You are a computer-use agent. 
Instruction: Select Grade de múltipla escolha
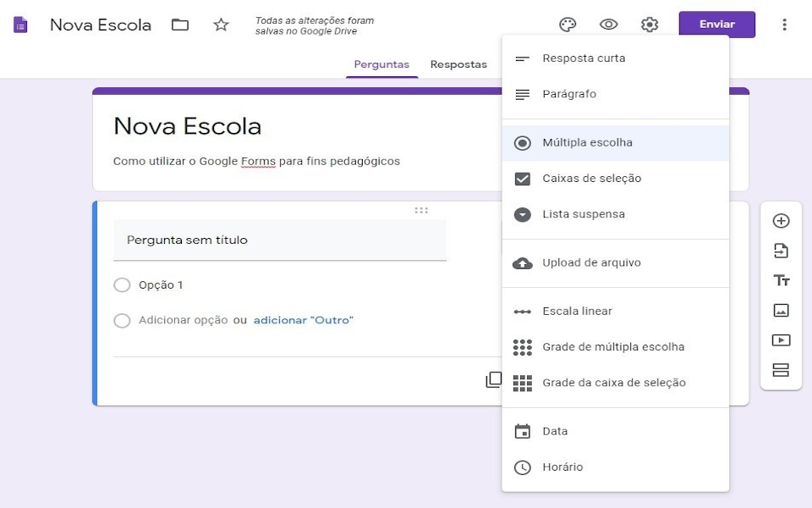(x=615, y=347)
